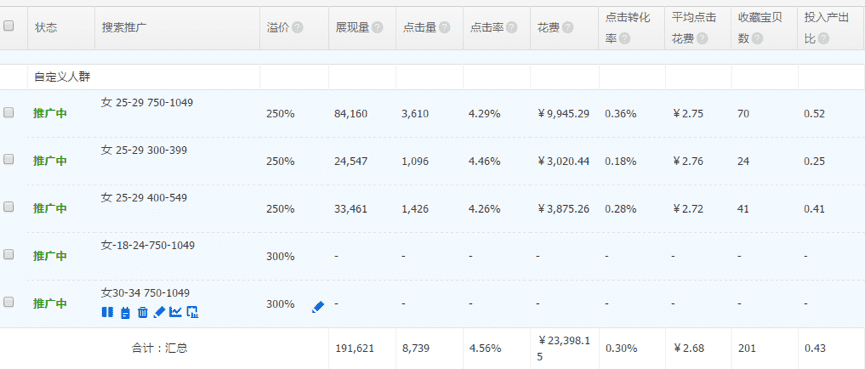Select conversion rate 0.36%
The width and height of the screenshot is (865, 369).
pyautogui.click(x=621, y=114)
